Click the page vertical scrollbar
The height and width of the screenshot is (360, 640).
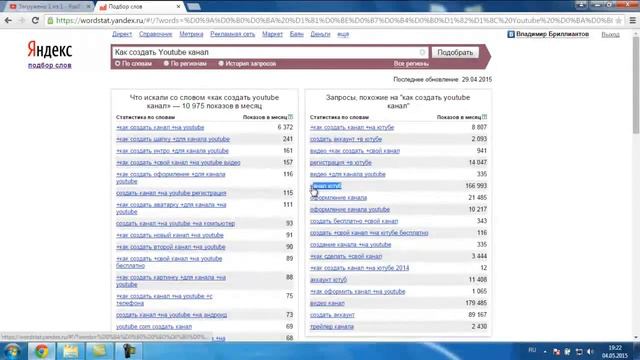point(636,85)
